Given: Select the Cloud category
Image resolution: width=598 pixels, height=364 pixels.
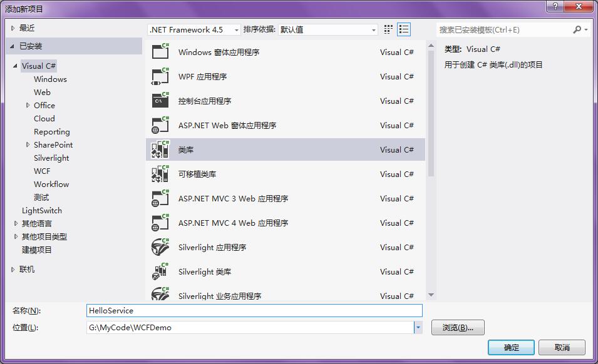Looking at the screenshot, I should 44,118.
